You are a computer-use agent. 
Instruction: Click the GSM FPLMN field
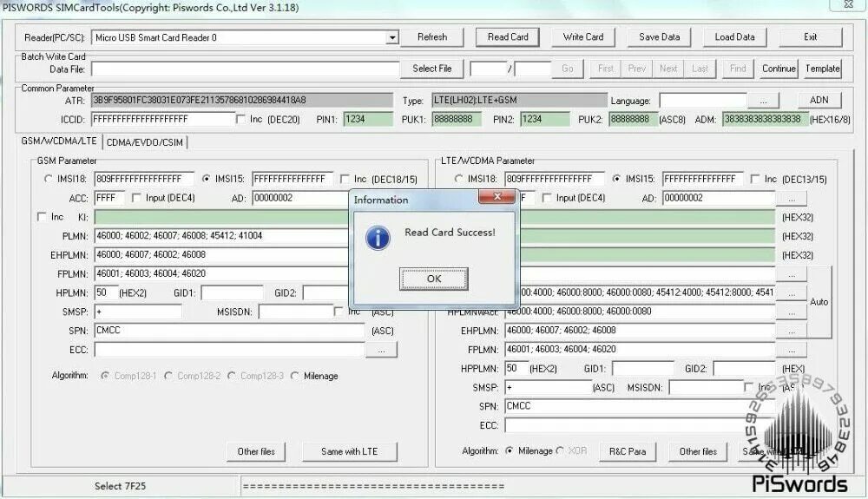221,273
